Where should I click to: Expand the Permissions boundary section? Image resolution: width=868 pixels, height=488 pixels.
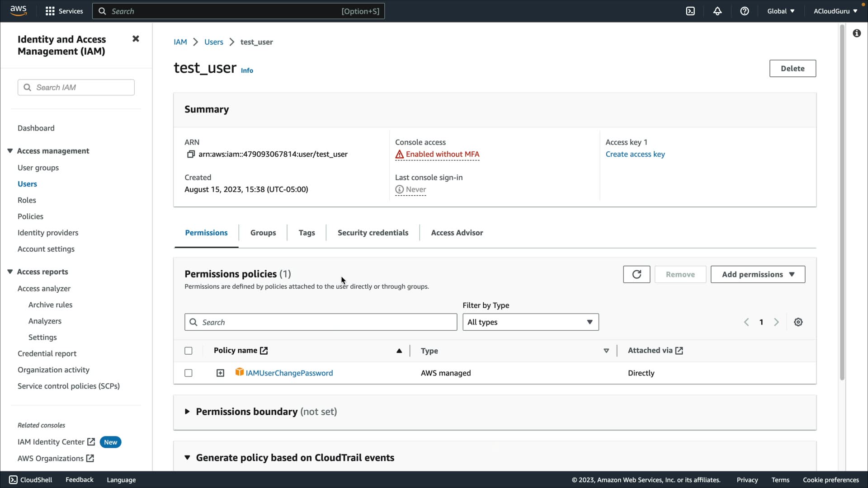pyautogui.click(x=187, y=412)
